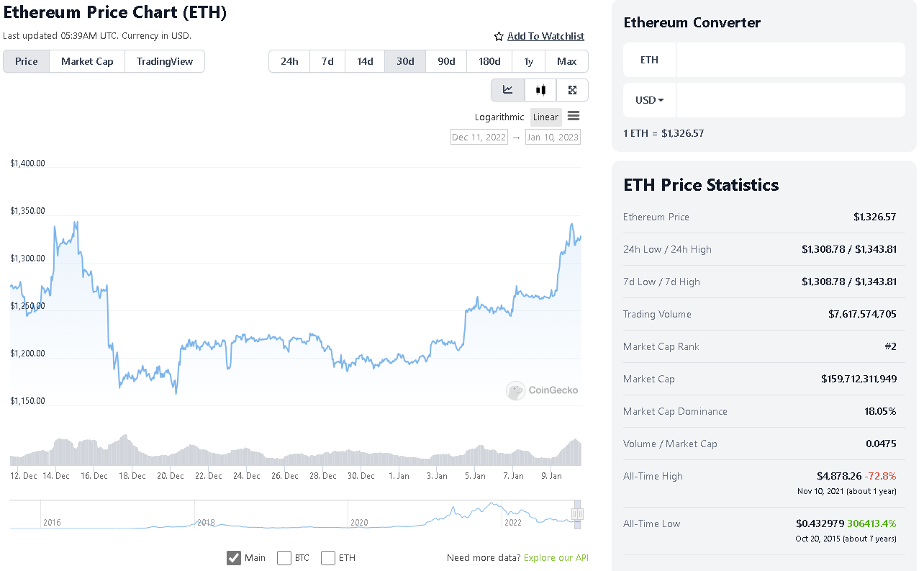The height and width of the screenshot is (571, 924).
Task: Follow the Explore our API link
Action: [556, 558]
